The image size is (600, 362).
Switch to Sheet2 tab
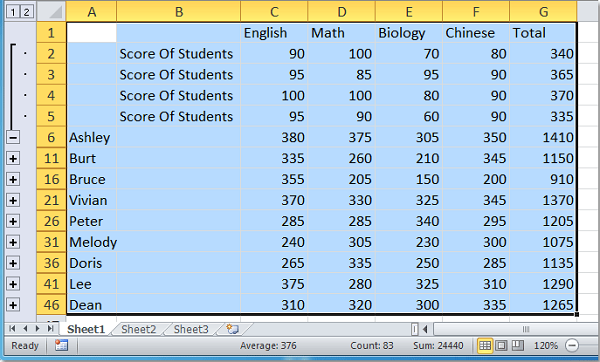tap(139, 329)
